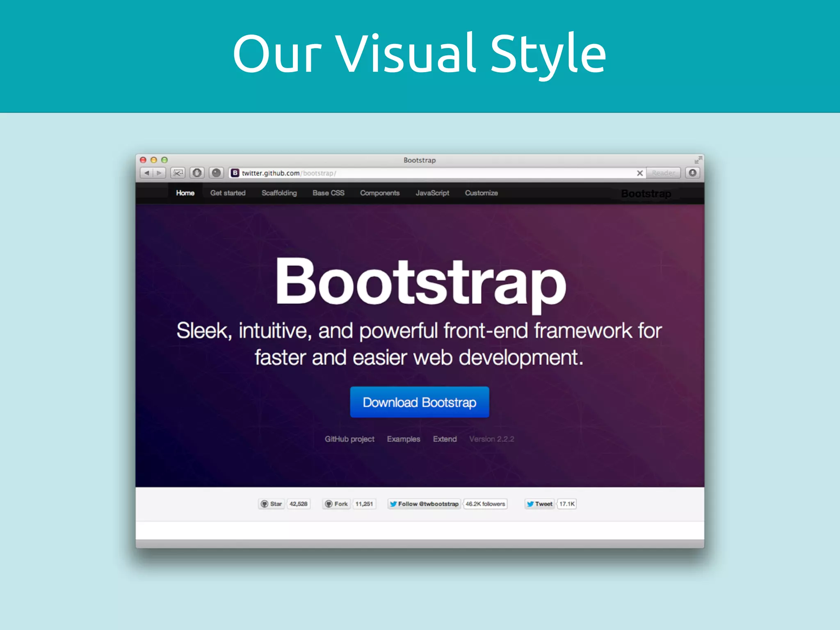The width and height of the screenshot is (840, 630).
Task: Click the round toolbar icon before the address bar
Action: coord(216,173)
